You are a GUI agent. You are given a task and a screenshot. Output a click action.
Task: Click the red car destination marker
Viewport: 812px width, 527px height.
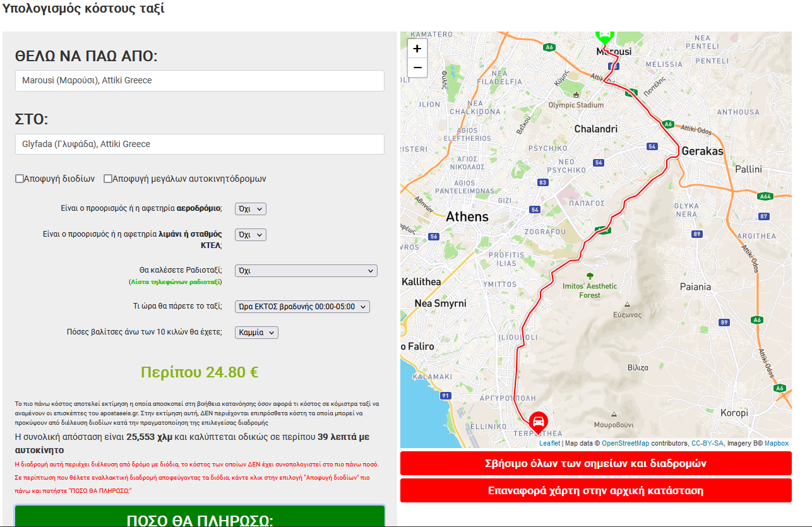tap(538, 421)
